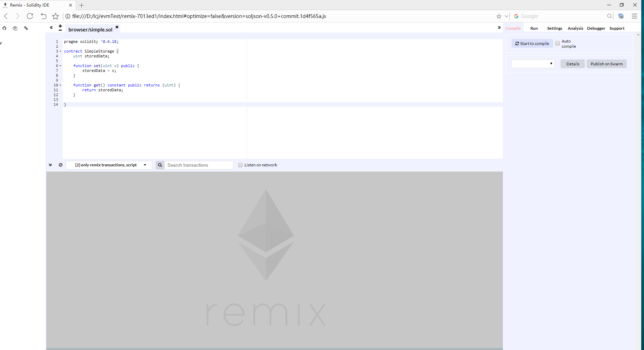Click the search magnifier in Google box
The image size is (644, 350).
pyautogui.click(x=609, y=16)
